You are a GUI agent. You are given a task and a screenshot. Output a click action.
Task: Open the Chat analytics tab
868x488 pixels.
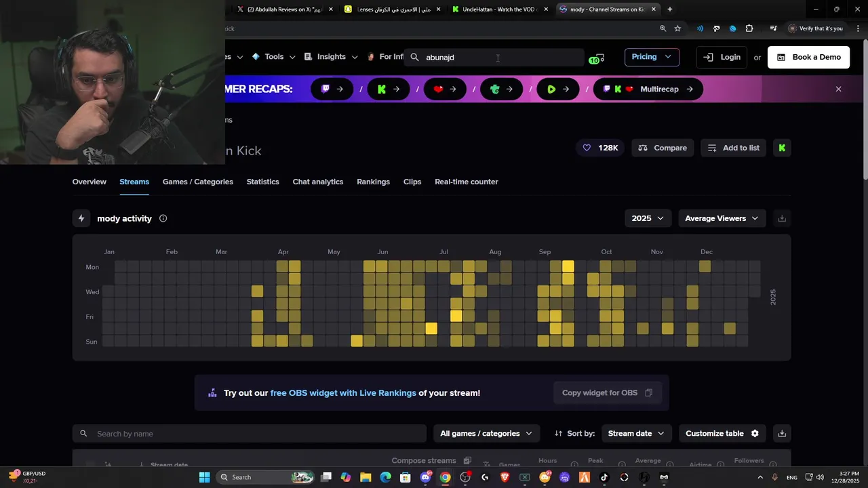[x=318, y=182]
